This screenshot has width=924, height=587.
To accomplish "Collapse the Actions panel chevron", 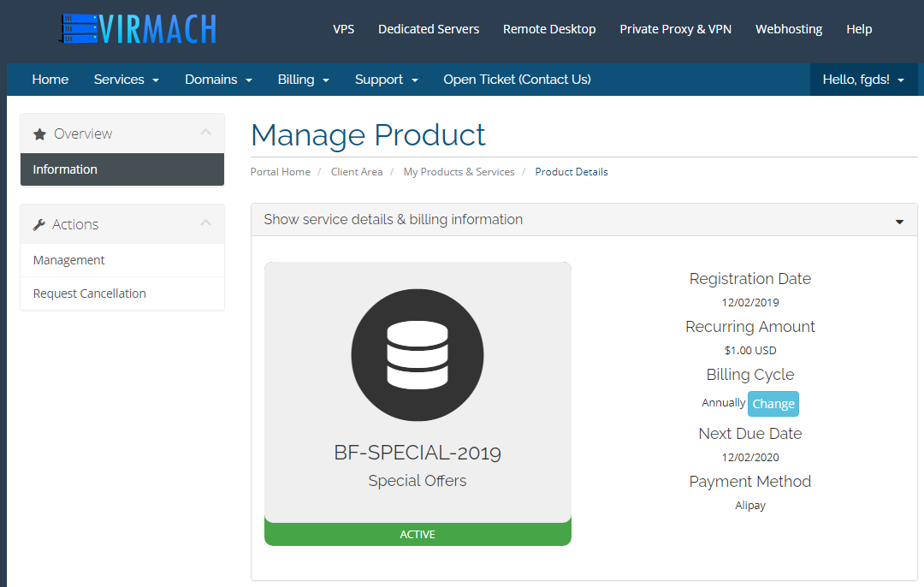I will [x=205, y=223].
